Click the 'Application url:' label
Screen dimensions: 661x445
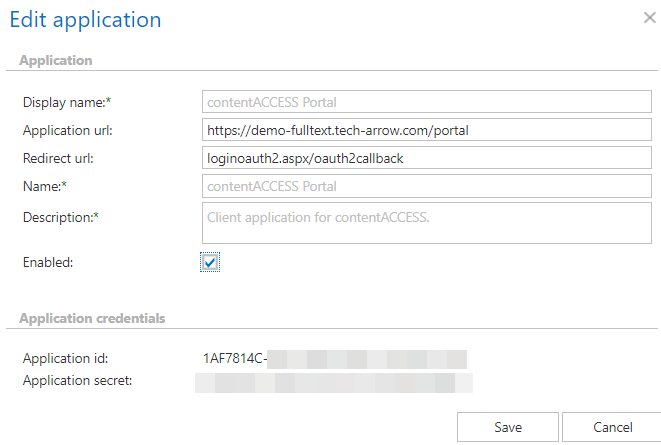tap(67, 129)
